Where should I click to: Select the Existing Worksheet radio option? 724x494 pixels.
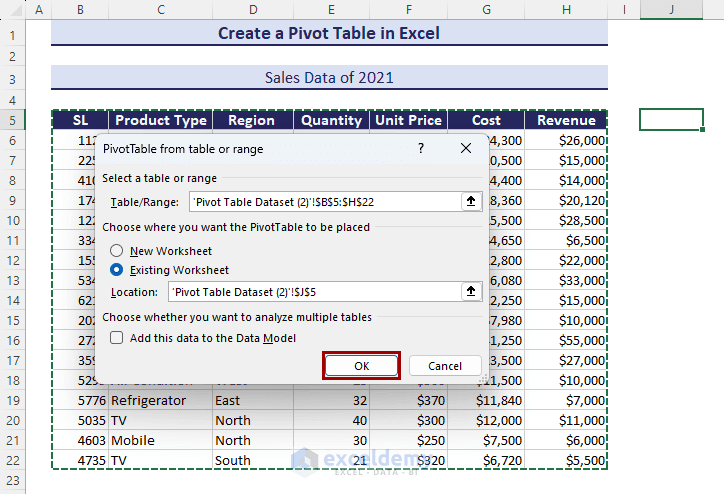pyautogui.click(x=116, y=270)
